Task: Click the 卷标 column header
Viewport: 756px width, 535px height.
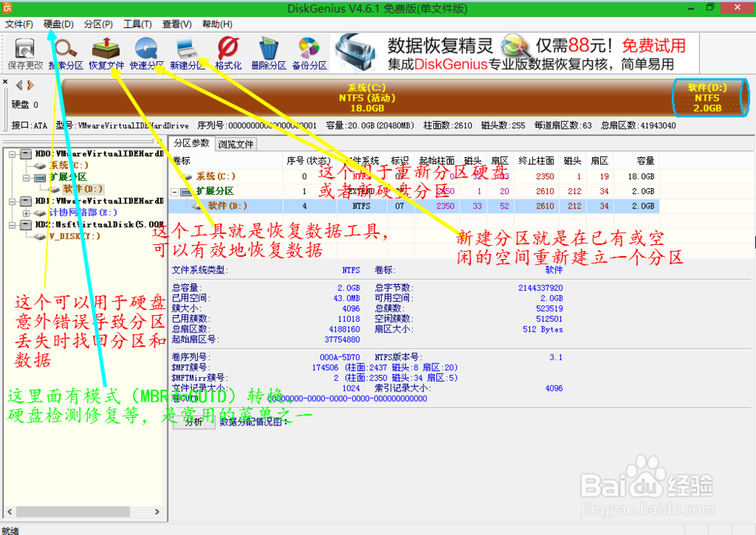Action: (x=225, y=161)
